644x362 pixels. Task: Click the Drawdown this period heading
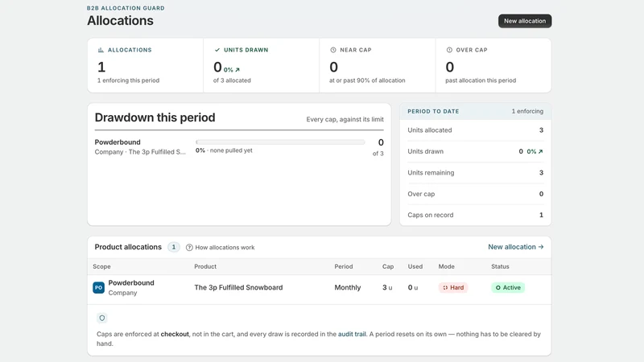[155, 117]
